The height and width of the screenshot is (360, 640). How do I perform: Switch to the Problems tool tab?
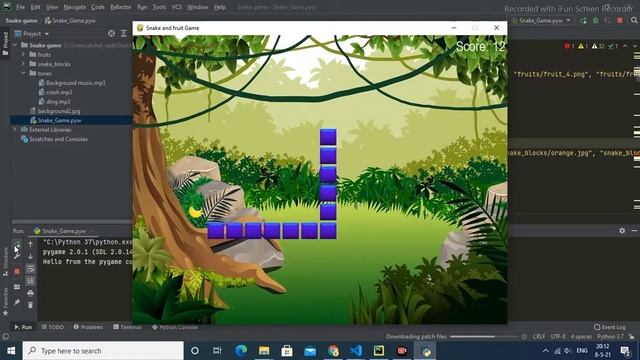[88, 327]
